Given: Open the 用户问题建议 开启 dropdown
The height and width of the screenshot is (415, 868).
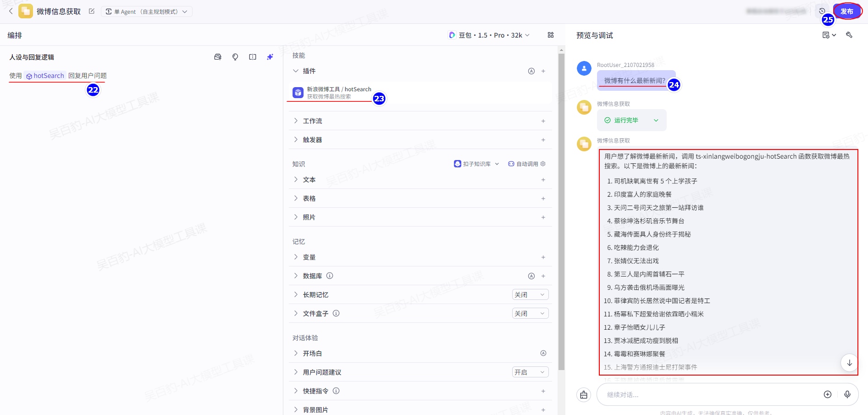Looking at the screenshot, I should pos(530,372).
